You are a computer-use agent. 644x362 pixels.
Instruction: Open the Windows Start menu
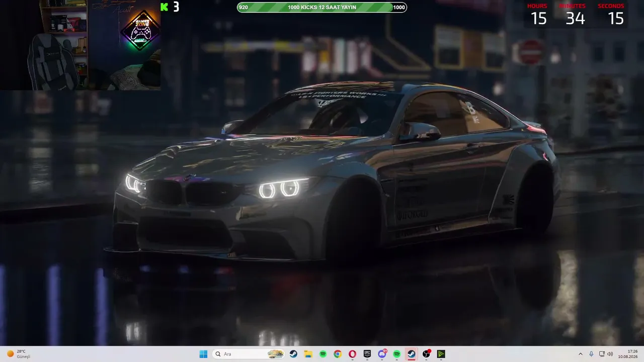[203, 354]
